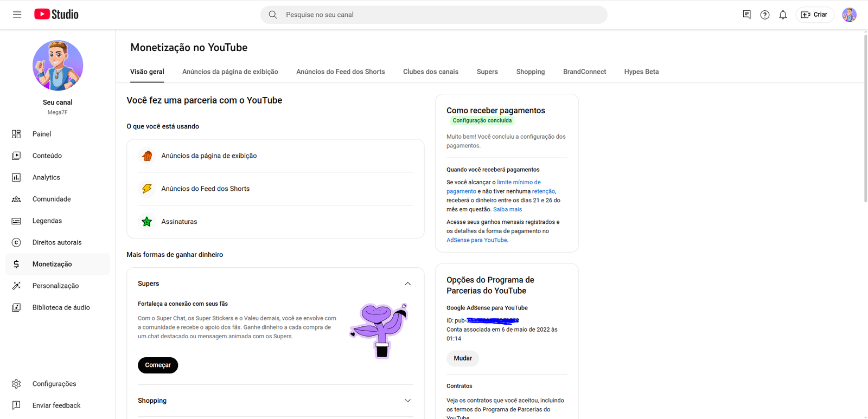Open AdSense para YouTube link
Viewport: 868px width, 419px height.
click(477, 240)
